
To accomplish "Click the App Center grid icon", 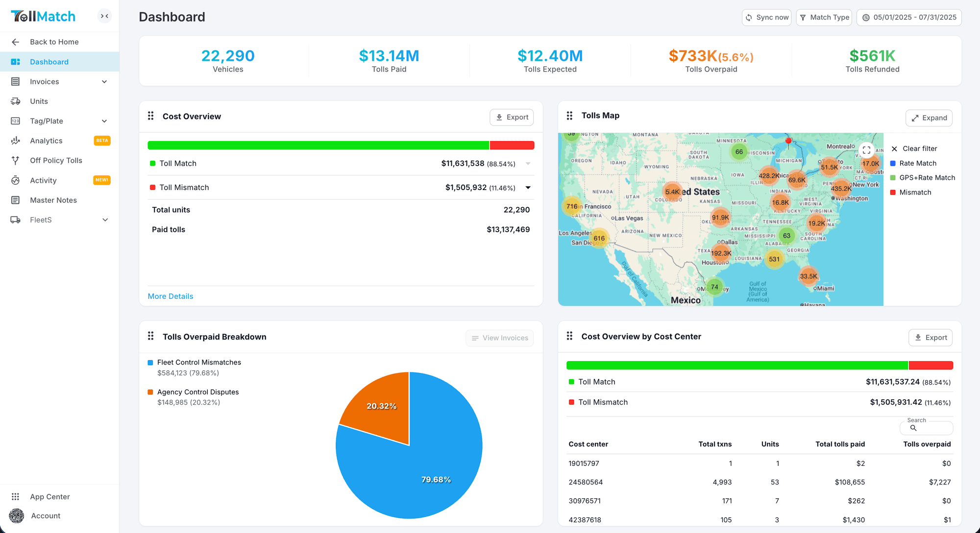I will (16, 497).
